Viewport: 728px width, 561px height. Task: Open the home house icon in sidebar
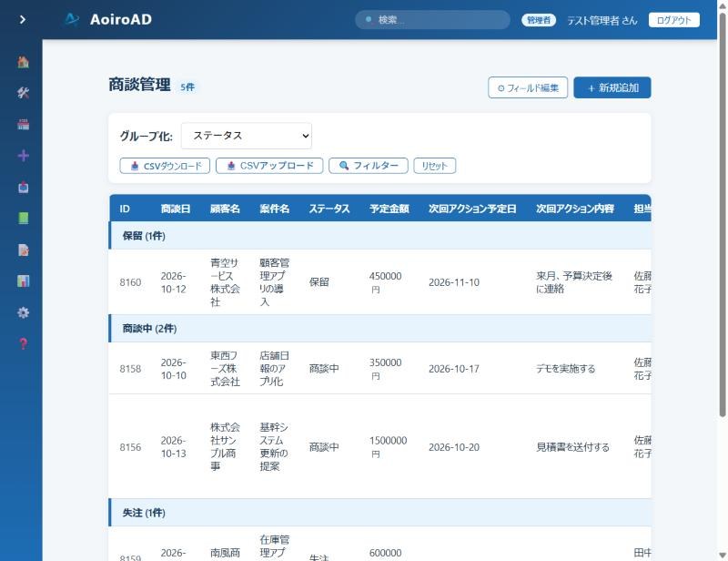(24, 62)
